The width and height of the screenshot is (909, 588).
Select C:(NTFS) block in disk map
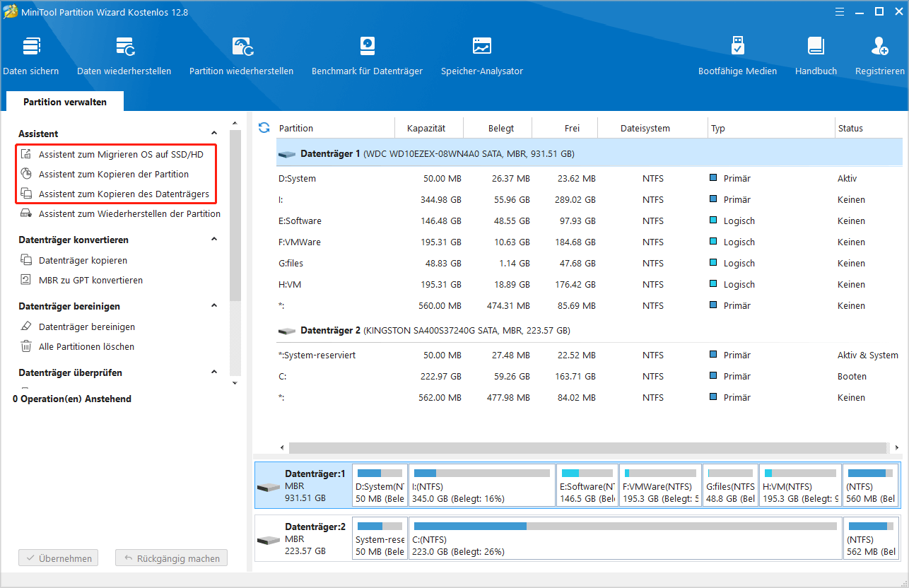click(x=625, y=539)
